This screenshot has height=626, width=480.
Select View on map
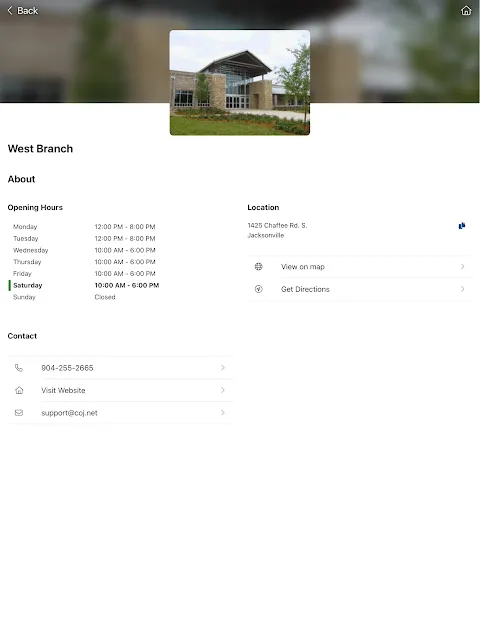click(x=303, y=266)
